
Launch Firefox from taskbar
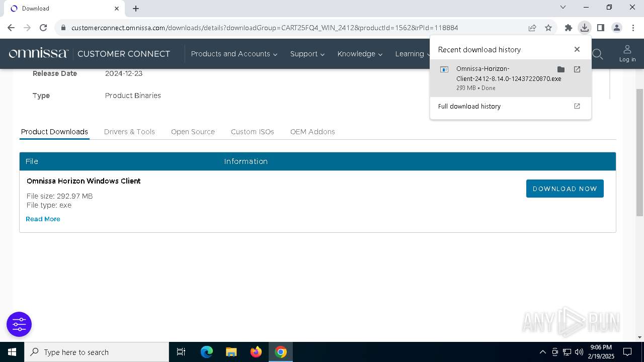pyautogui.click(x=256, y=352)
